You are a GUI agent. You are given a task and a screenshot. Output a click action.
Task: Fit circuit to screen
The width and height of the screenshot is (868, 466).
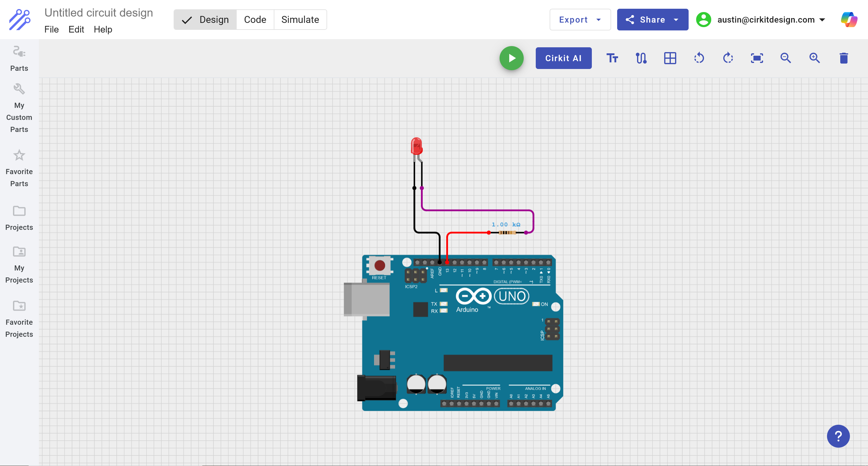pos(757,58)
